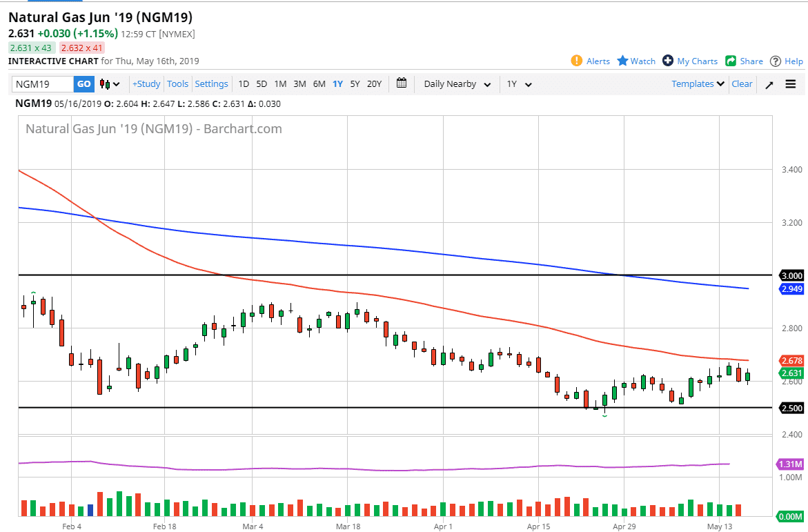Open the Tools menu
Viewport: 808px width, 532px height.
tap(177, 84)
